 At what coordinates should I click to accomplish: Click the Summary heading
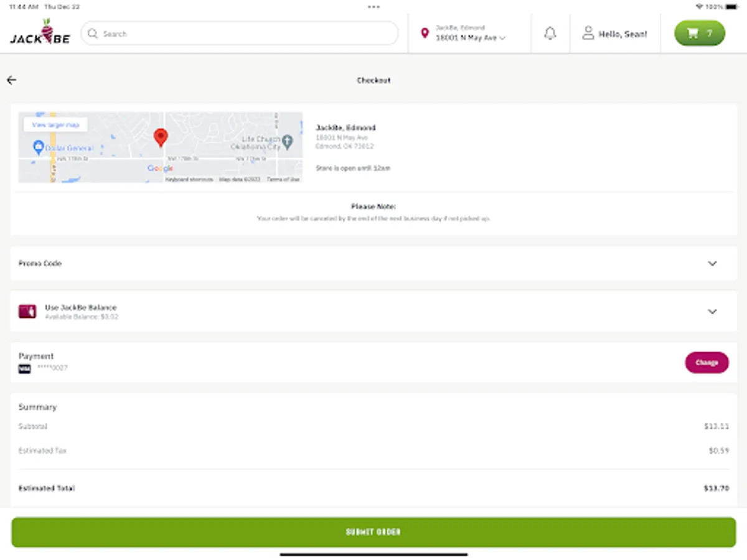[37, 407]
